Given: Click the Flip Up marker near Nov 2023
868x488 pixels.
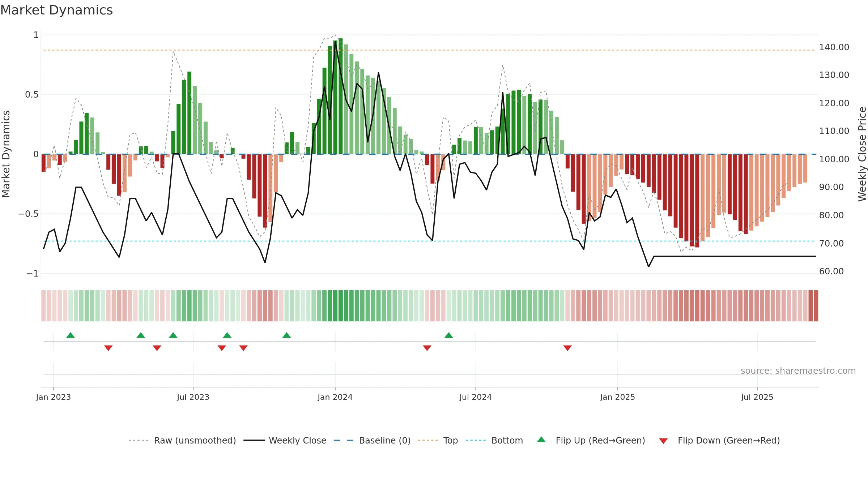Looking at the screenshot, I should pos(287,335).
